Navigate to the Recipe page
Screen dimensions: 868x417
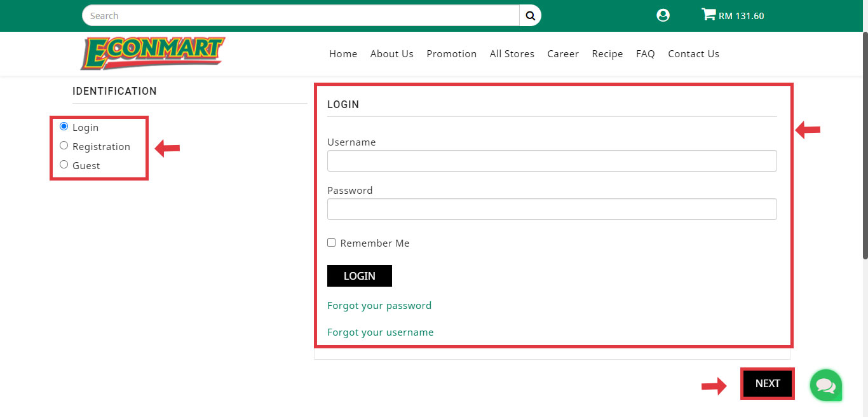[x=607, y=54]
